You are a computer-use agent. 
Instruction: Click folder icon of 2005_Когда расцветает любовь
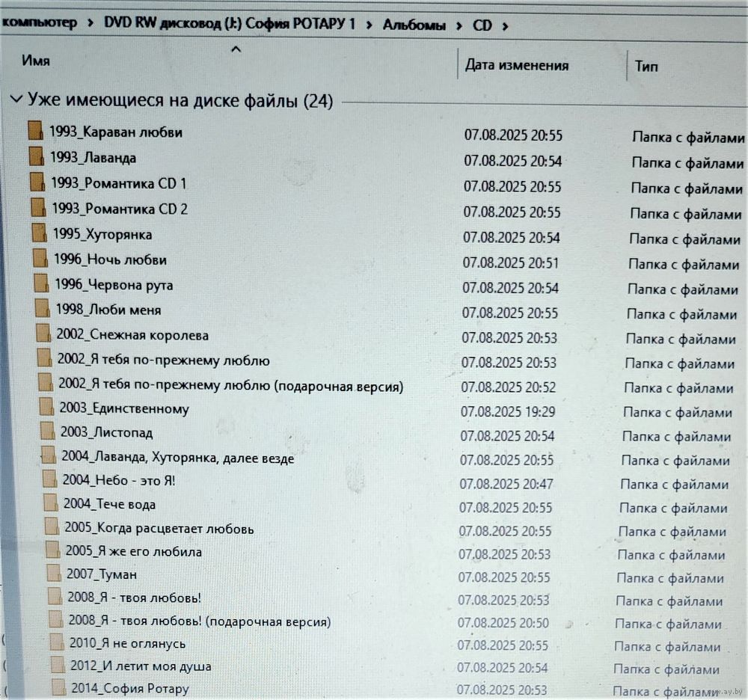click(52, 526)
